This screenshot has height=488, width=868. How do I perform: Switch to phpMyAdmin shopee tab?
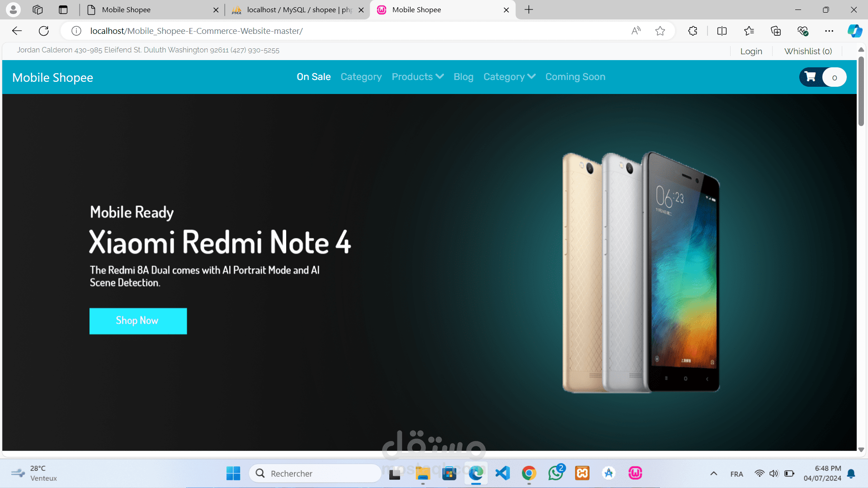pos(298,10)
